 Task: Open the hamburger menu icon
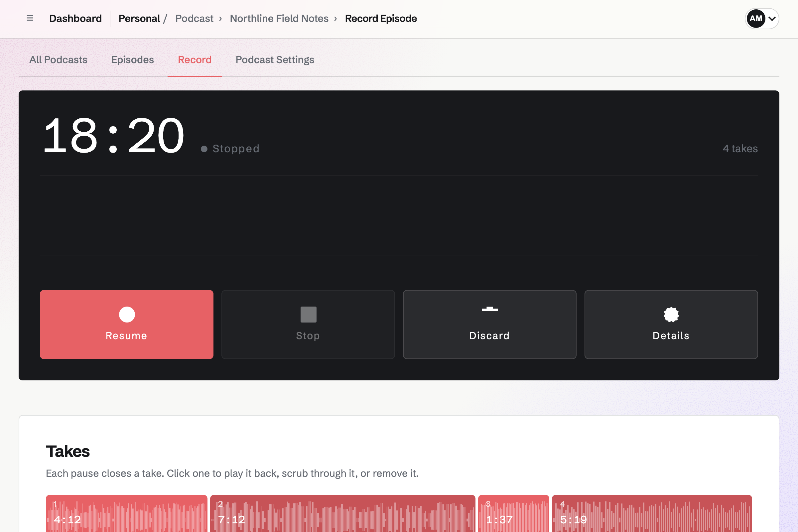click(x=30, y=18)
